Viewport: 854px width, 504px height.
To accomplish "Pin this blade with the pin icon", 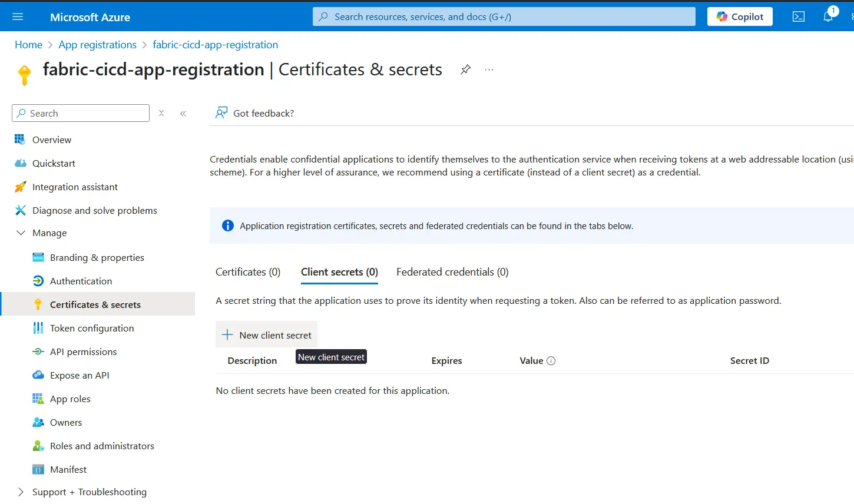I will [x=465, y=69].
